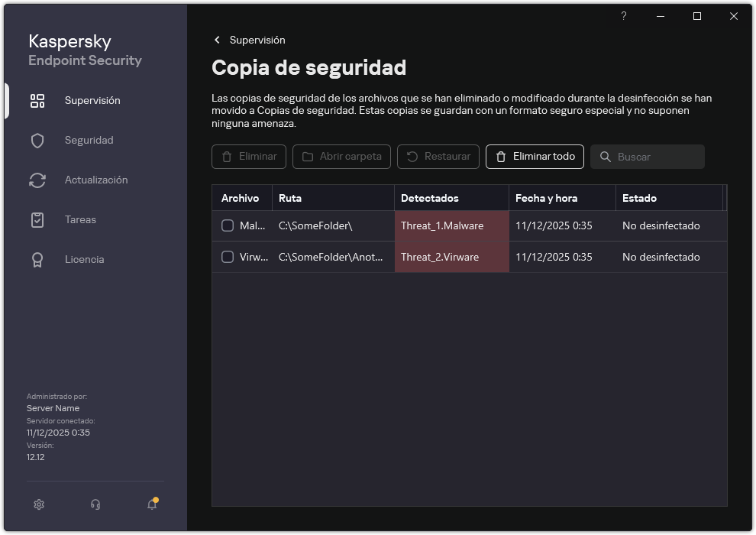Click the Restaurar button

point(438,157)
